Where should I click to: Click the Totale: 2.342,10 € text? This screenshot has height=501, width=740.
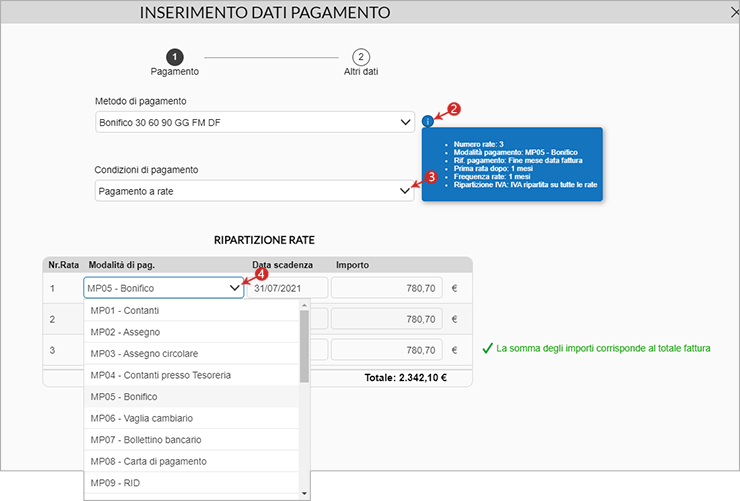point(405,377)
